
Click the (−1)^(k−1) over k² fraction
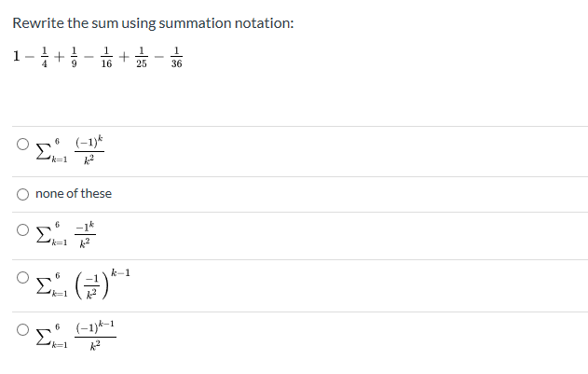tap(95, 336)
